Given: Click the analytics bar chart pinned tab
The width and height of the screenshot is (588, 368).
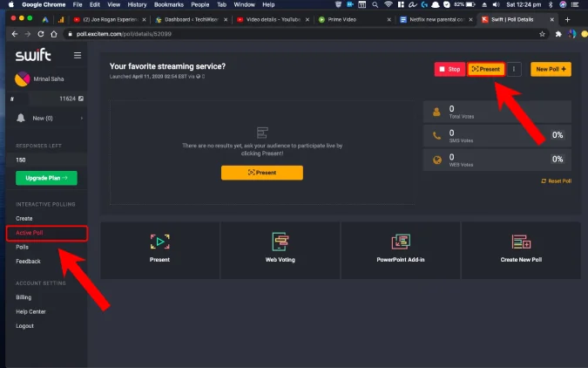Looking at the screenshot, I should pos(61,19).
